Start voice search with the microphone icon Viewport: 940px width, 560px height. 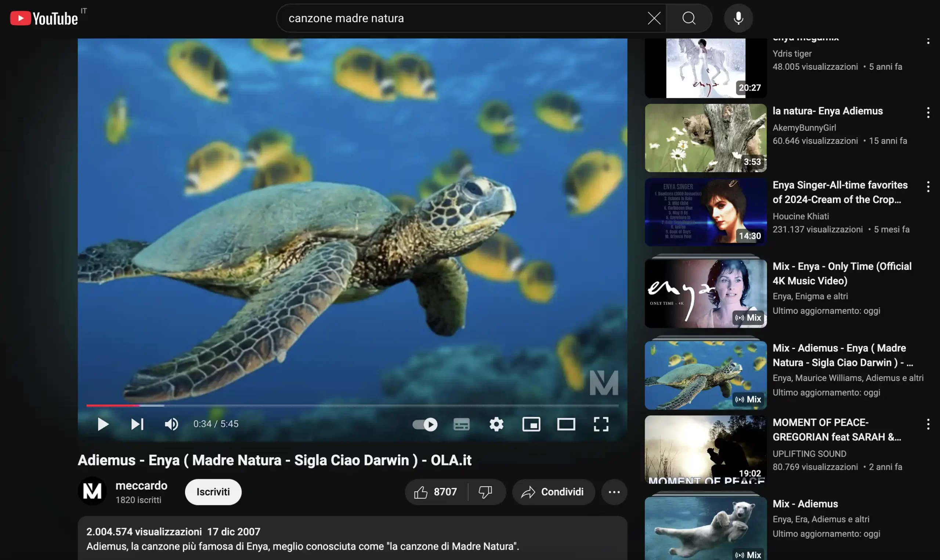click(738, 18)
